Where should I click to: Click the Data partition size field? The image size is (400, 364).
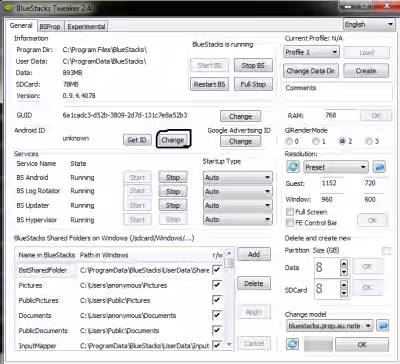coord(327,268)
